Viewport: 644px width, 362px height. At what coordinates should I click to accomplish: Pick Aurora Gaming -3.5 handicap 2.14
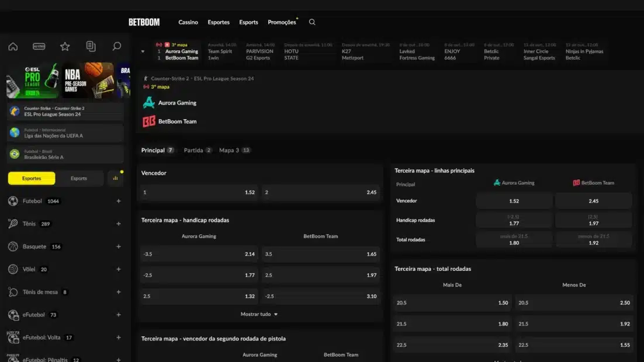199,254
